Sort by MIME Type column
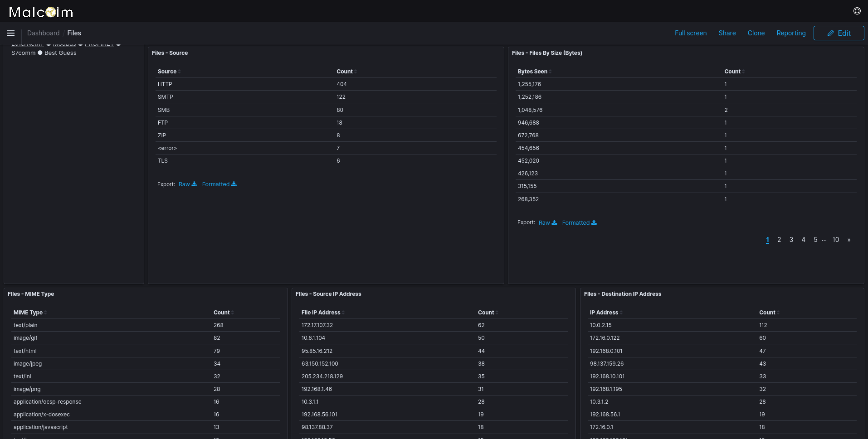This screenshot has height=439, width=868. [30, 313]
